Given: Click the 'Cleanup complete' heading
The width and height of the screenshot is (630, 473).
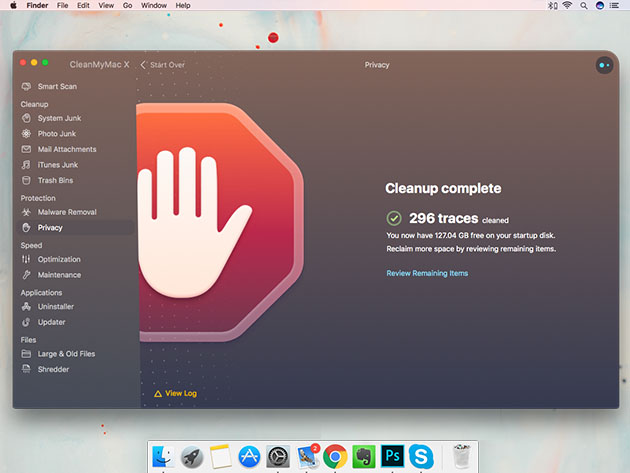Looking at the screenshot, I should [x=443, y=188].
